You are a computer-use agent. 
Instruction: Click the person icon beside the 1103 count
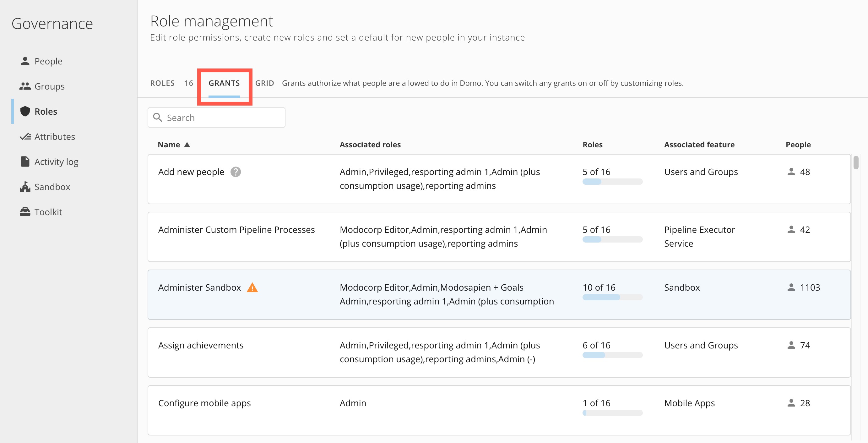click(x=790, y=287)
